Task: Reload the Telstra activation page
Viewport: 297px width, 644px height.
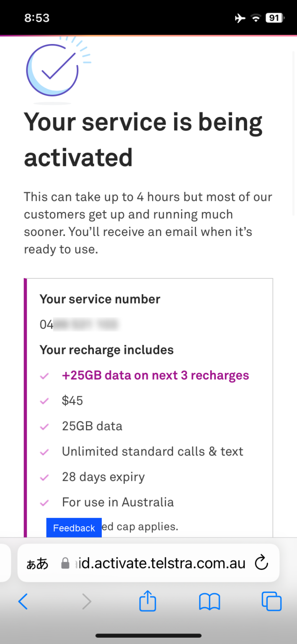Action: tap(261, 563)
